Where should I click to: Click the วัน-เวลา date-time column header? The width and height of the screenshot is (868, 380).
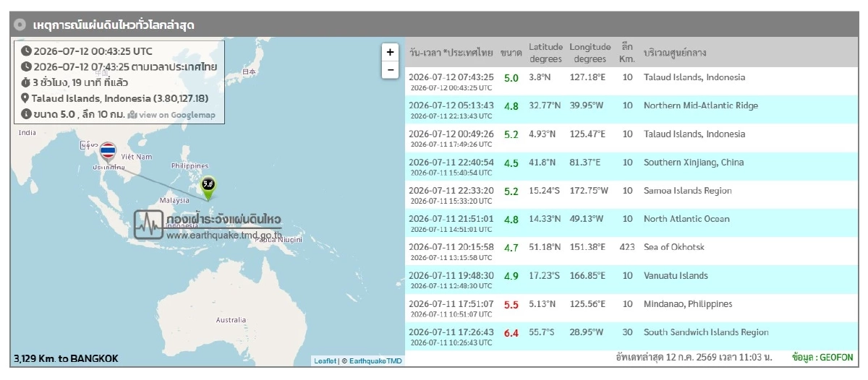pos(451,53)
